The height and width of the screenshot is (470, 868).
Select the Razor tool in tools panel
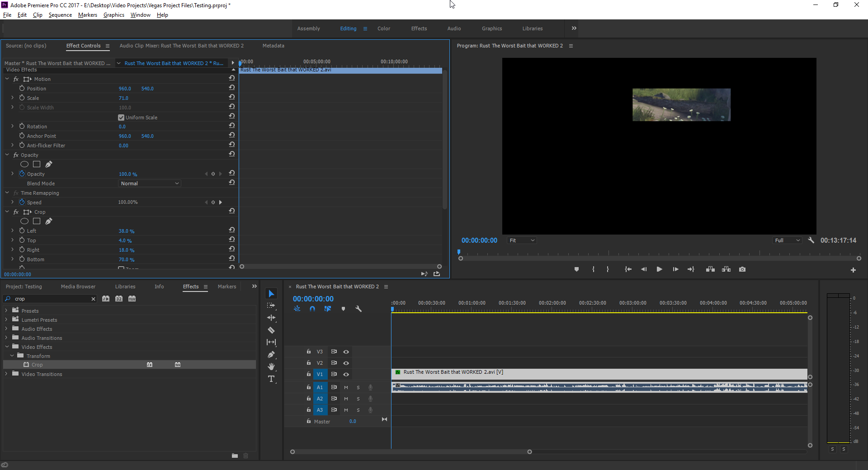(271, 330)
